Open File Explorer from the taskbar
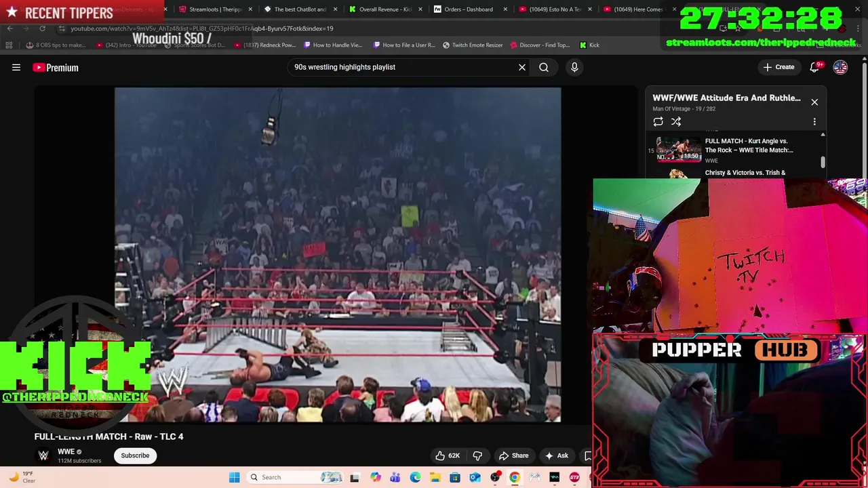Image resolution: width=868 pixels, height=488 pixels. pos(435,477)
